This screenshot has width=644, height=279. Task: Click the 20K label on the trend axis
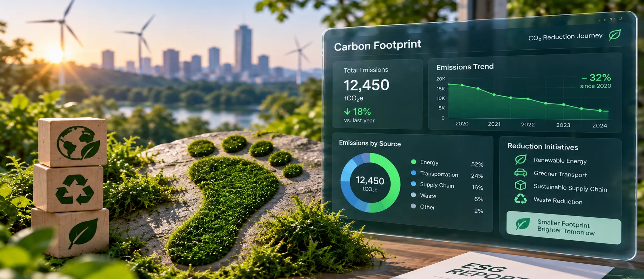(441, 79)
